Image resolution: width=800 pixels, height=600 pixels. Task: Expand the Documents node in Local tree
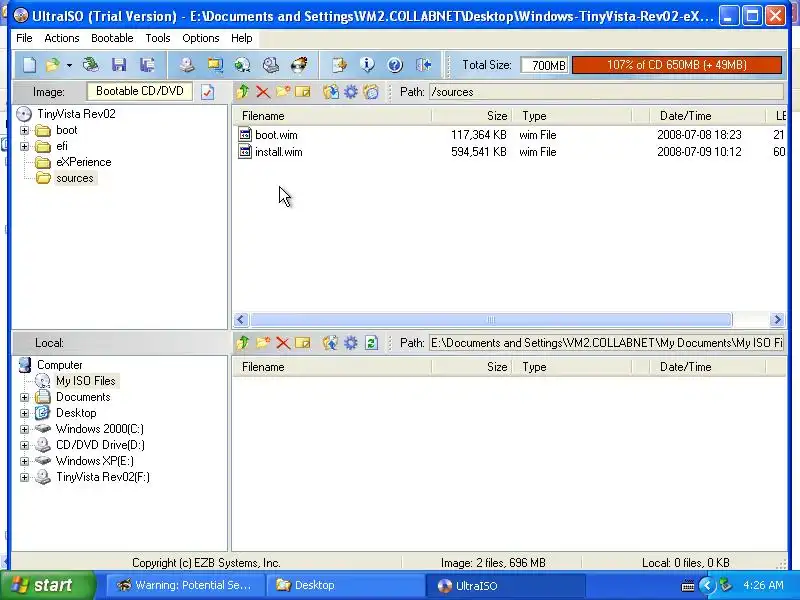pos(24,397)
